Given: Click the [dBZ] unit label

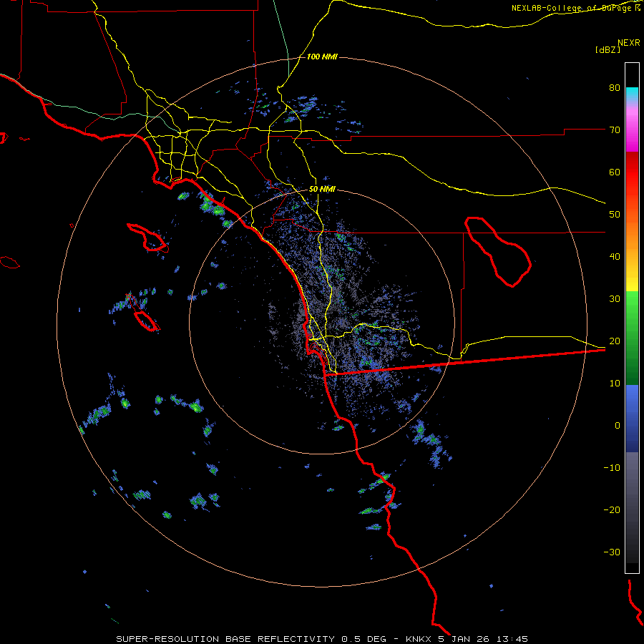Looking at the screenshot, I should pos(608,50).
